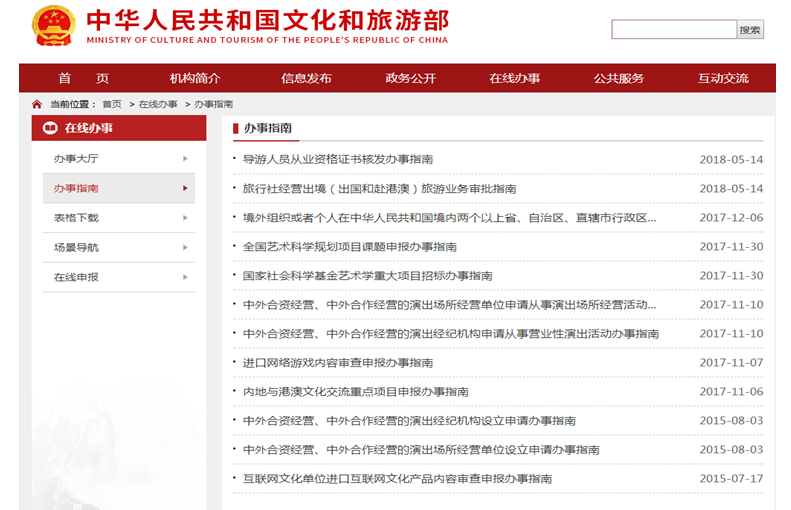Image resolution: width=791 pixels, height=510 pixels.
Task: Click date 2017-11-07
Action: coord(731,363)
